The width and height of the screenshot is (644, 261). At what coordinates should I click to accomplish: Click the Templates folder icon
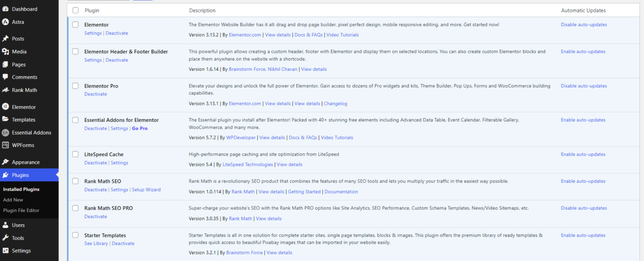pos(6,119)
